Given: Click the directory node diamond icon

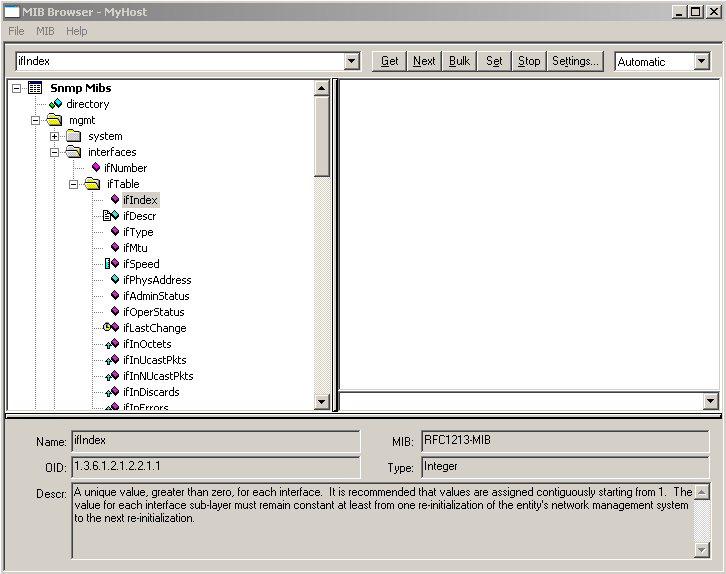Looking at the screenshot, I should 56,104.
